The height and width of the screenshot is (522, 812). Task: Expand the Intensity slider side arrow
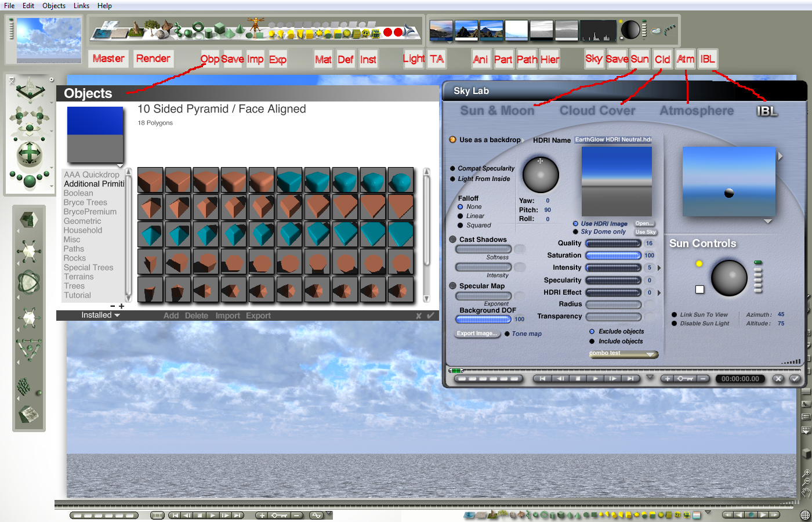click(659, 268)
